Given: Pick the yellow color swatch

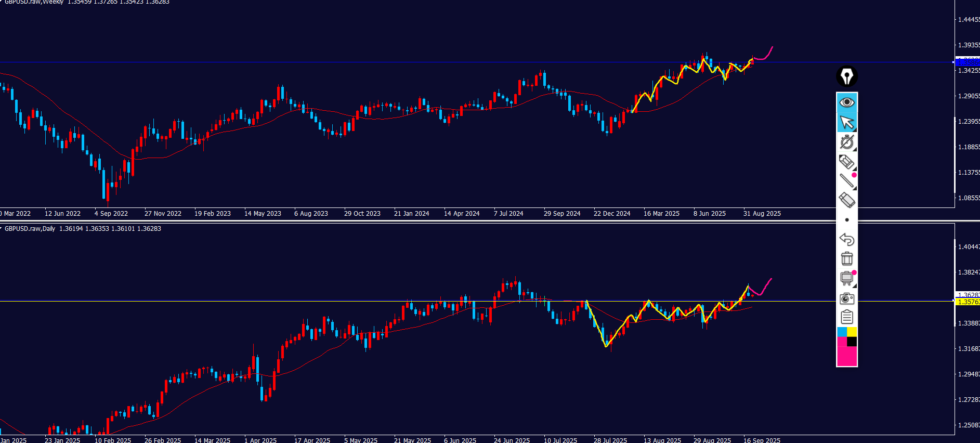Looking at the screenshot, I should click(852, 332).
